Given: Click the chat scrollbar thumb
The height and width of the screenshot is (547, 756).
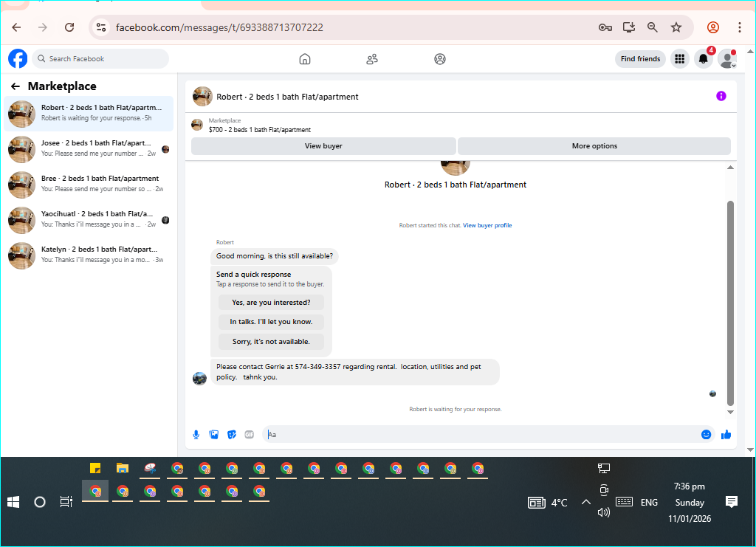Looking at the screenshot, I should click(730, 303).
